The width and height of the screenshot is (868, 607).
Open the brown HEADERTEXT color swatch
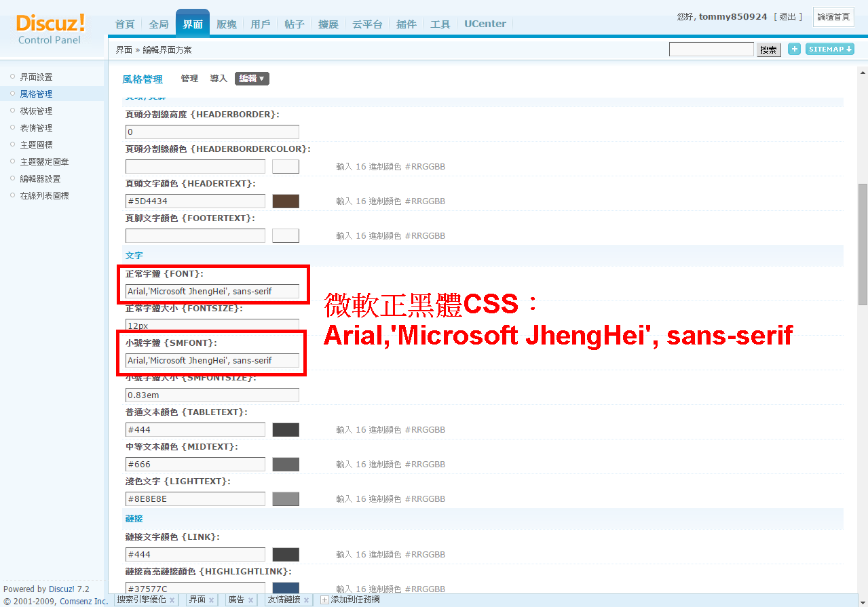click(286, 201)
